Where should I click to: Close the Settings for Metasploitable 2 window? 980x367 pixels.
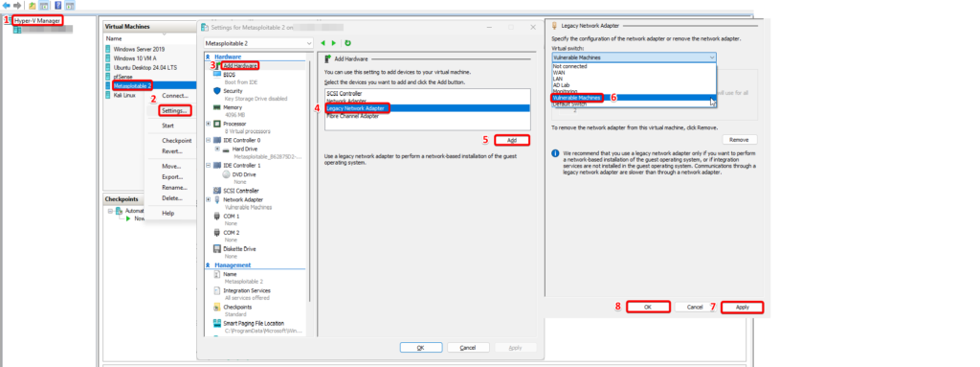click(x=532, y=28)
